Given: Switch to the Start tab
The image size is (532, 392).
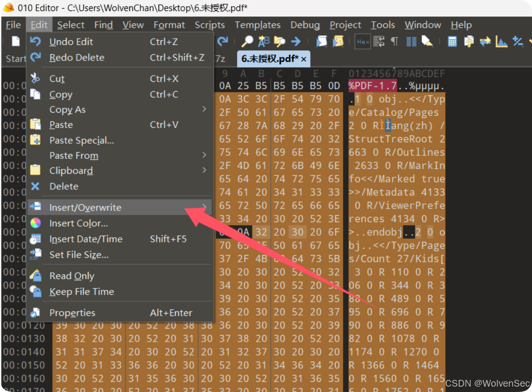Looking at the screenshot, I should pyautogui.click(x=16, y=59).
